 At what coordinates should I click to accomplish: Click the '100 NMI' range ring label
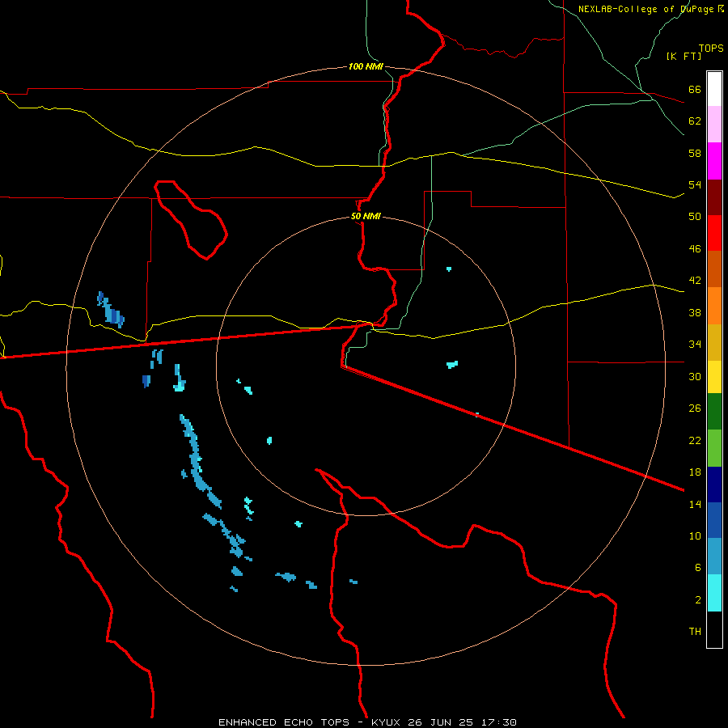(366, 66)
